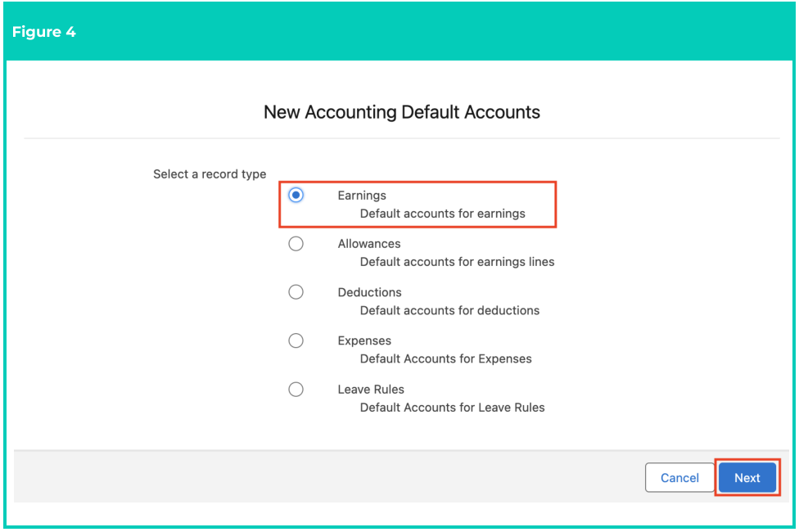Select the Earnings record type radio button
Image resolution: width=799 pixels, height=532 pixels.
coord(296,195)
